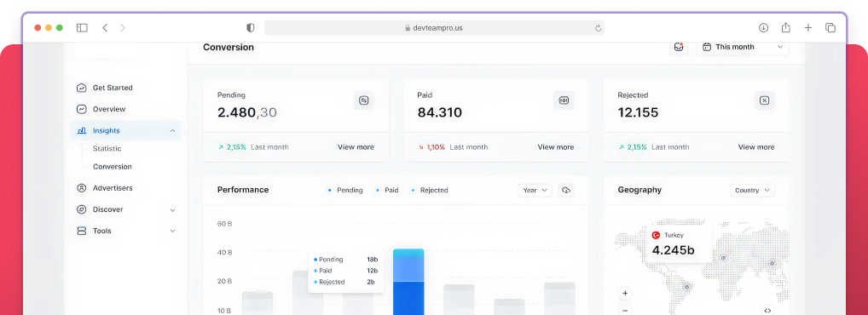The image size is (868, 315).
Task: Click the Paid card money icon
Action: 564,100
